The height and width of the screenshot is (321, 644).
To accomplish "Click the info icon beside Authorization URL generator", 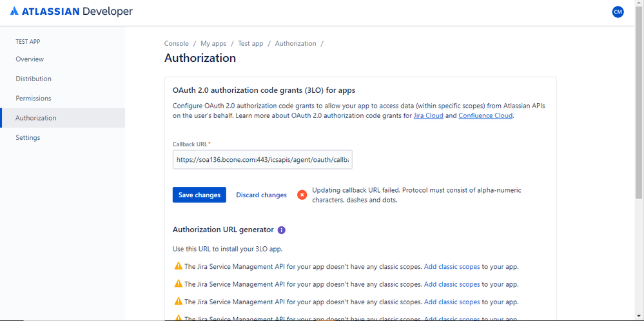I will [281, 230].
